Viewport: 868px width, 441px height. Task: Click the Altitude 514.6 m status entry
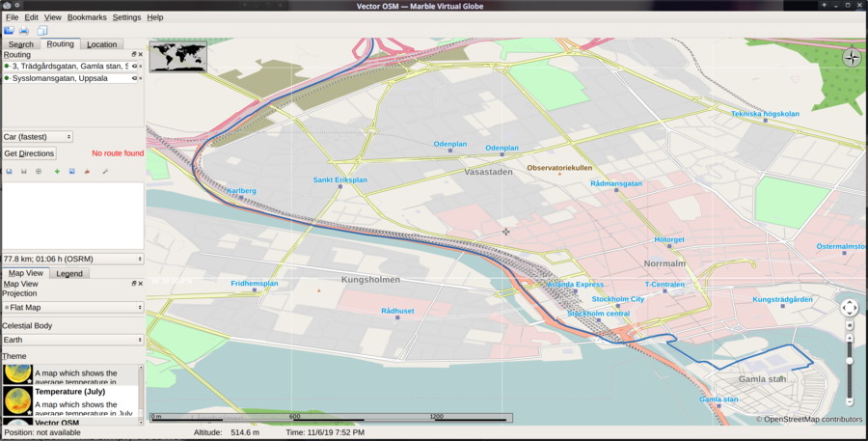pos(227,432)
